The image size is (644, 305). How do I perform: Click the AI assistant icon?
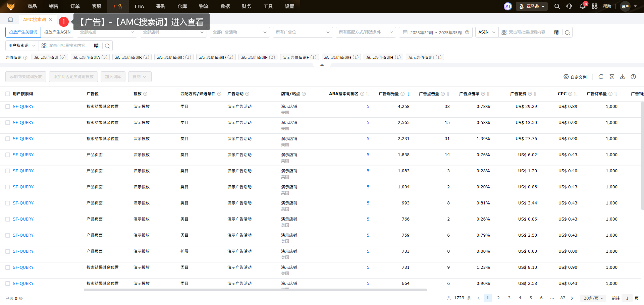pyautogui.click(x=507, y=6)
